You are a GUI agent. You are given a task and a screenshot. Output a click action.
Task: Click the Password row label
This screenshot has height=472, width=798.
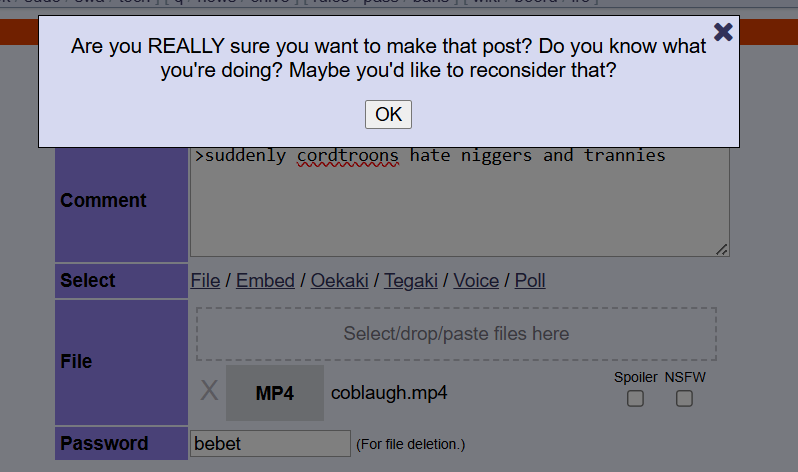(x=104, y=443)
